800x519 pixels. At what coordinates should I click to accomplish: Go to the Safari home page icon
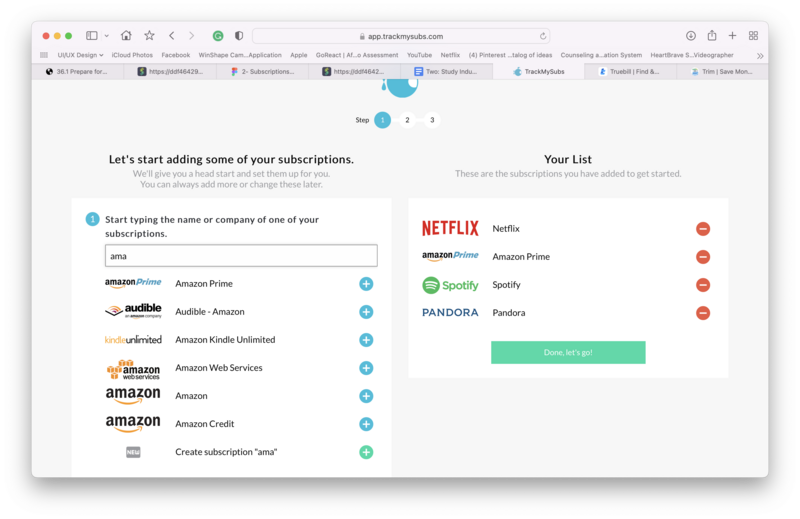[x=126, y=35]
